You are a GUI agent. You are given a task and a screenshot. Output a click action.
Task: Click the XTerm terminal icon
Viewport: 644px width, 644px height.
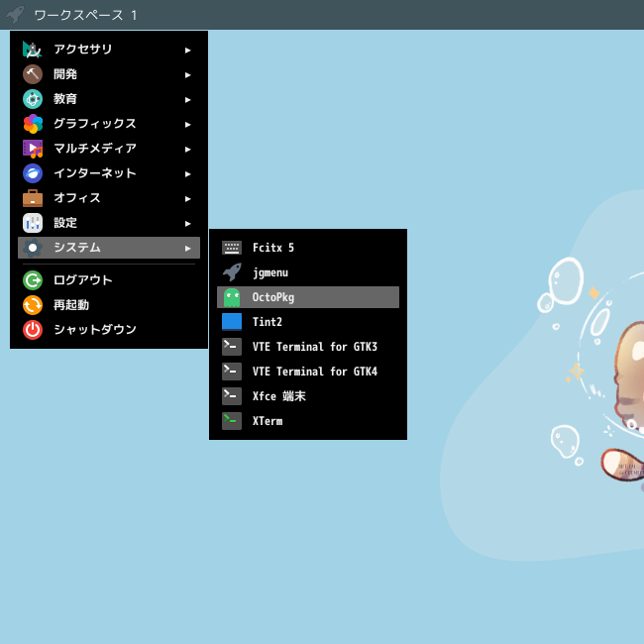click(232, 421)
